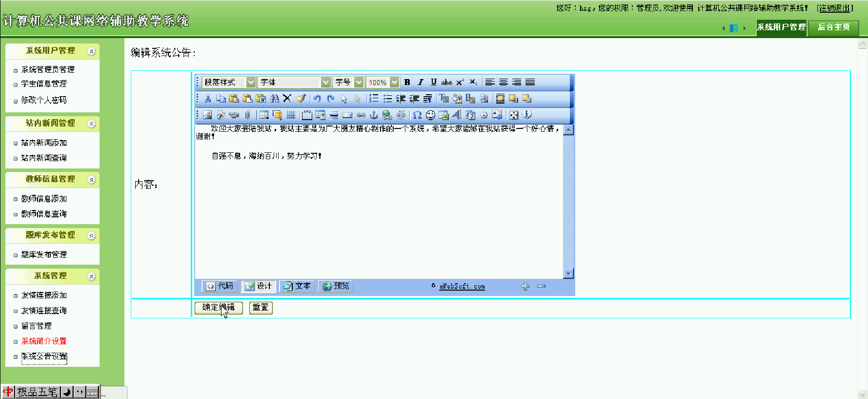The image size is (868, 399).
Task: Click the remove formatting broom icon
Action: 301,99
